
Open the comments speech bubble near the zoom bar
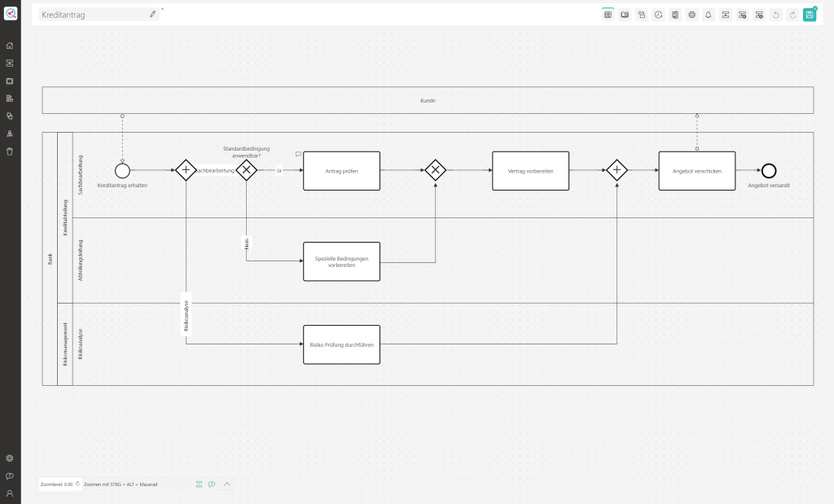(x=211, y=484)
